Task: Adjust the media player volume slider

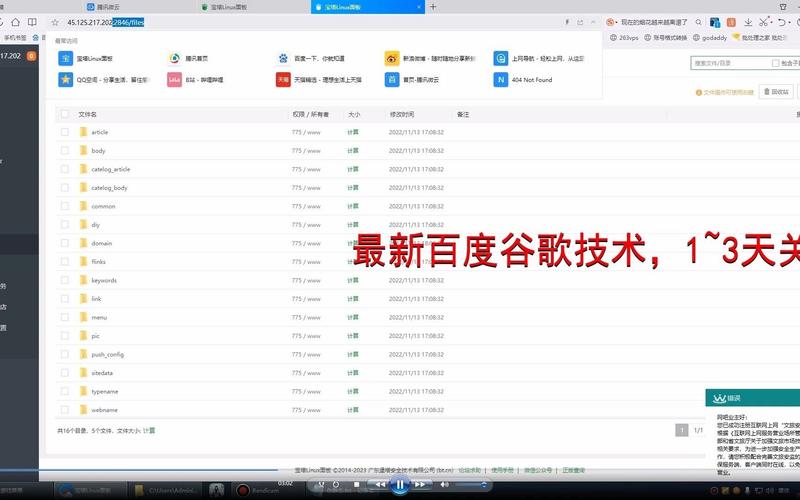Action: coord(469,485)
